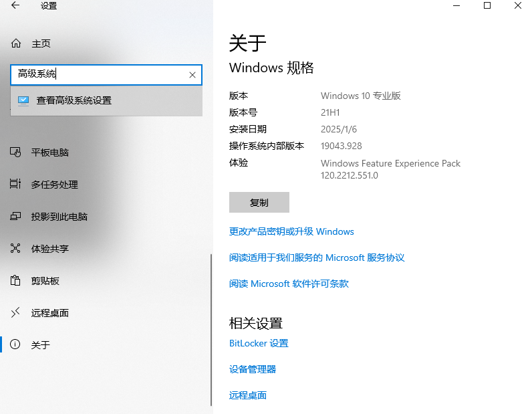Clear the search box with X icon

[192, 75]
